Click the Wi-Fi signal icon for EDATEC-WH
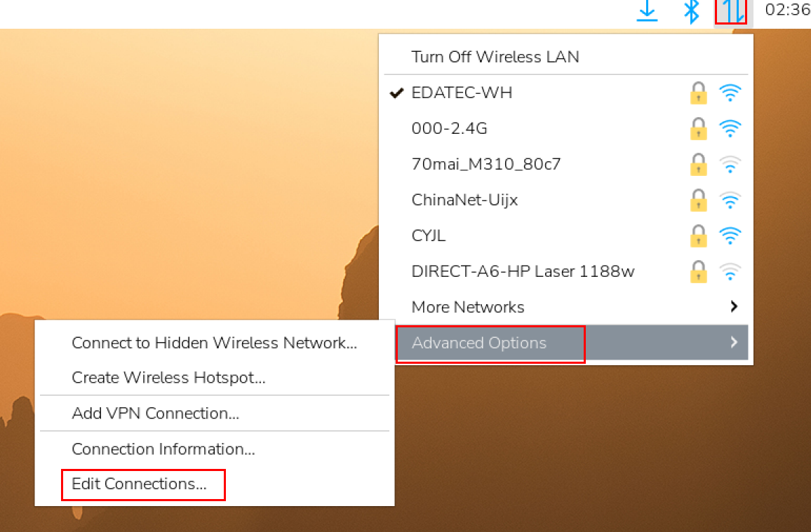The width and height of the screenshot is (811, 532). click(x=730, y=93)
